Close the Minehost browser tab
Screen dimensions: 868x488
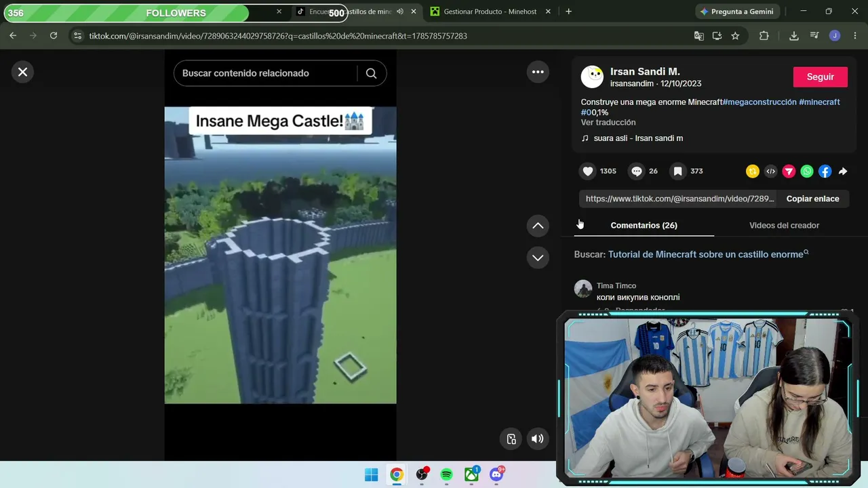click(x=549, y=12)
